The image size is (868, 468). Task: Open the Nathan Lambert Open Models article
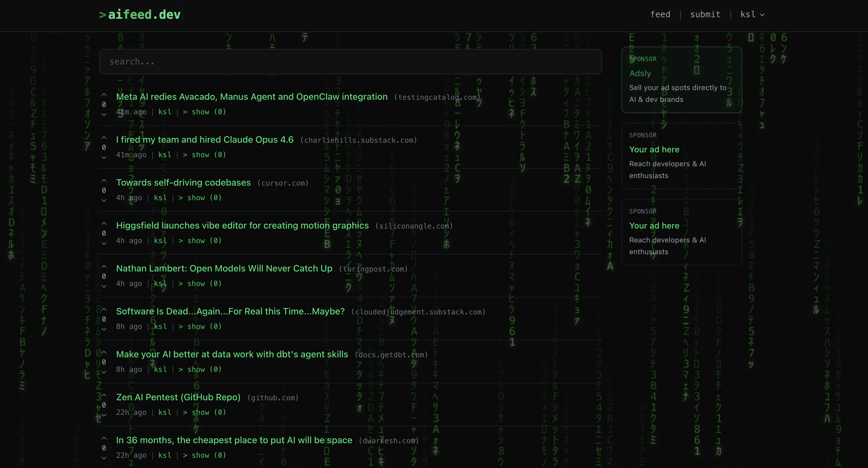pyautogui.click(x=224, y=268)
